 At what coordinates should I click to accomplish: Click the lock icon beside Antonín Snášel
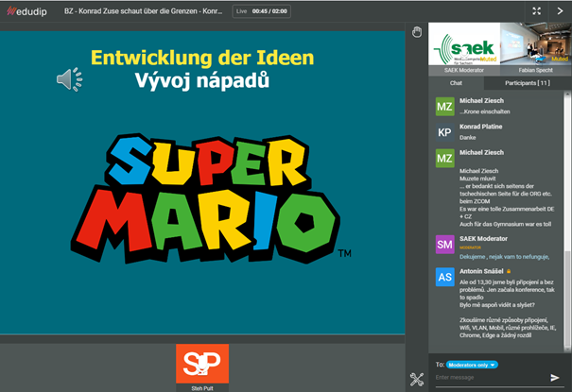tap(509, 271)
